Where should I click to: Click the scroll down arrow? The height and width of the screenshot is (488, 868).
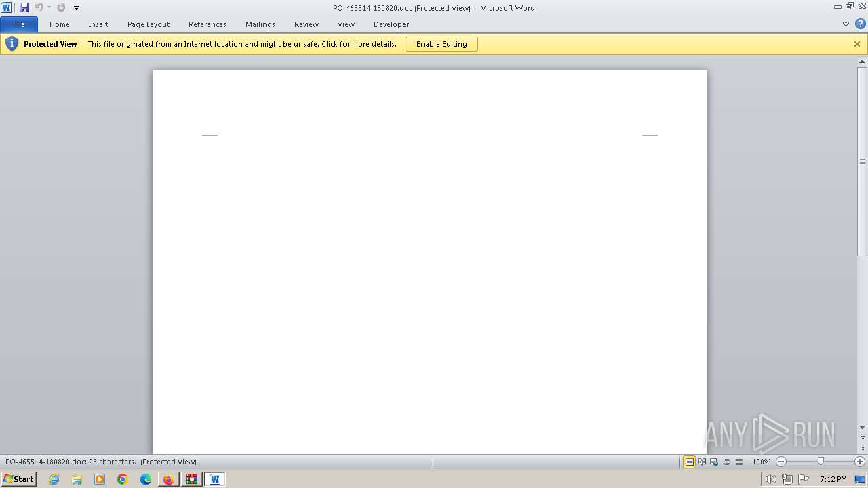pyautogui.click(x=863, y=427)
